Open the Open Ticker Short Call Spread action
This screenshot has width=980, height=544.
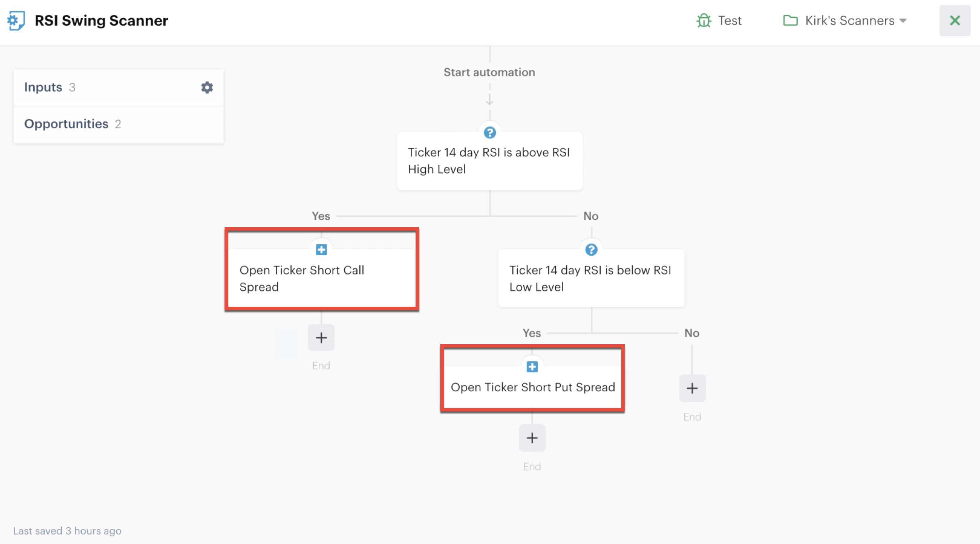322,278
